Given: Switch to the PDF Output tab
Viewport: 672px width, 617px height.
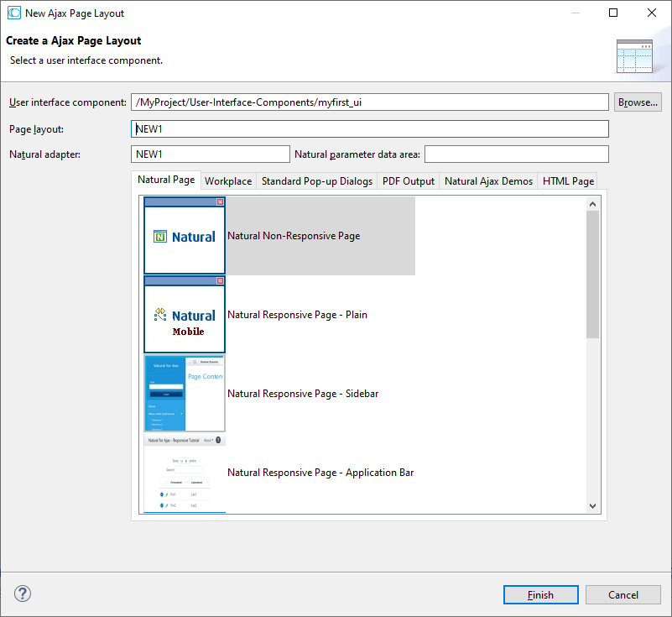Looking at the screenshot, I should (x=409, y=181).
